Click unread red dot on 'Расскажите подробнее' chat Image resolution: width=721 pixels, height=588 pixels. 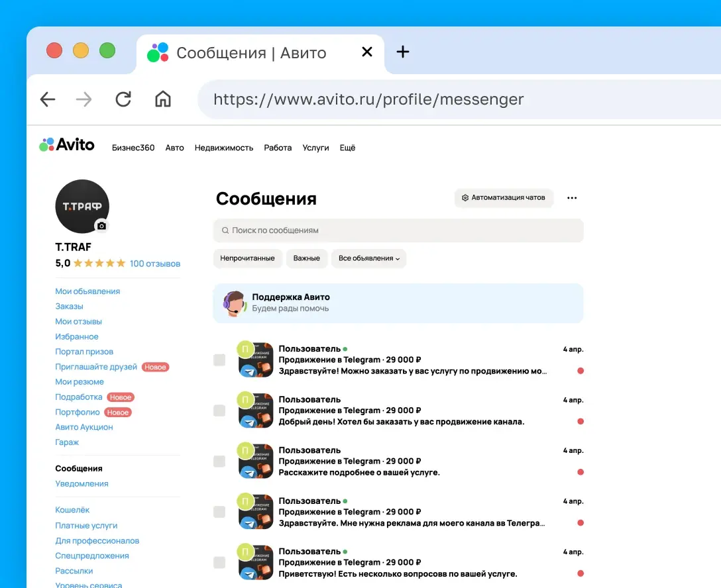581,472
